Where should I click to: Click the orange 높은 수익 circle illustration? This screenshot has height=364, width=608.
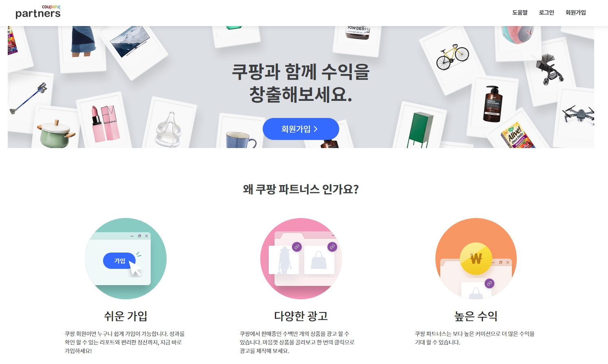tap(476, 259)
